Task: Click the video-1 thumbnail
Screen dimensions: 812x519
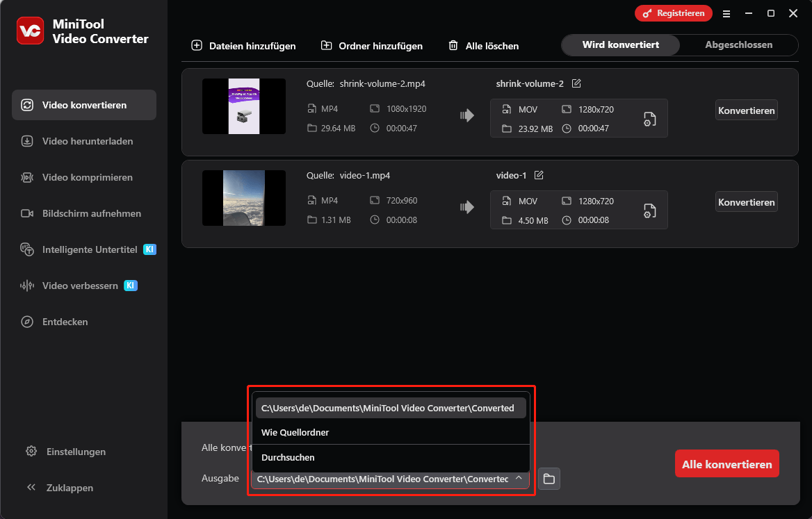Action: coord(244,198)
